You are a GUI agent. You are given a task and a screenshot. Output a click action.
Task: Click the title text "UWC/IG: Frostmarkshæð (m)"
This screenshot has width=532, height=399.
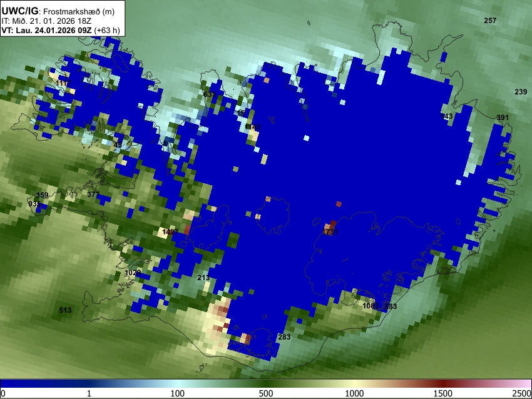pos(58,11)
